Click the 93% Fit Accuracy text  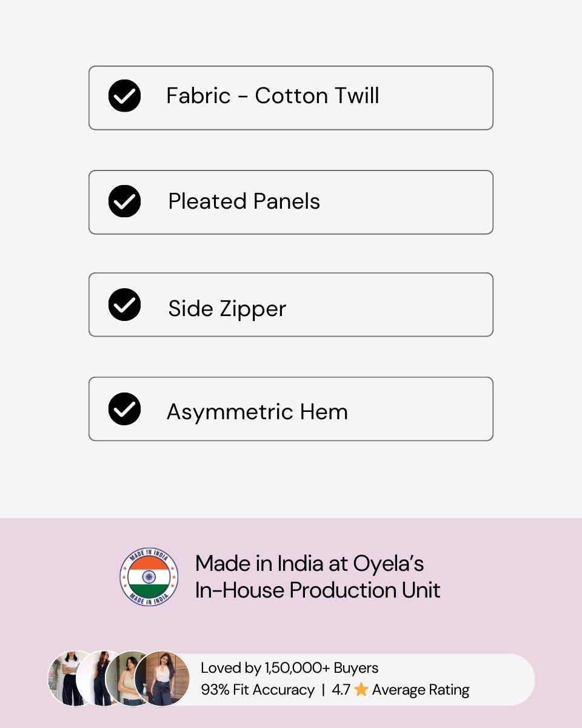point(258,690)
